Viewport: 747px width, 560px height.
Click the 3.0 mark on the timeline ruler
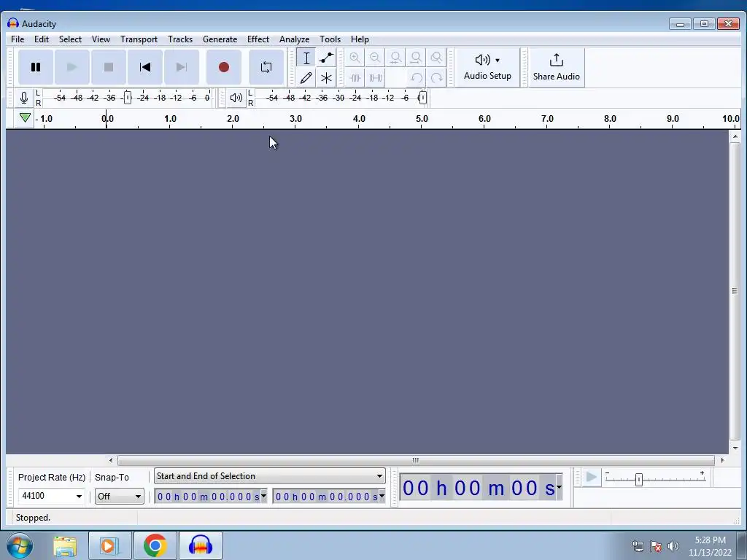tap(296, 119)
